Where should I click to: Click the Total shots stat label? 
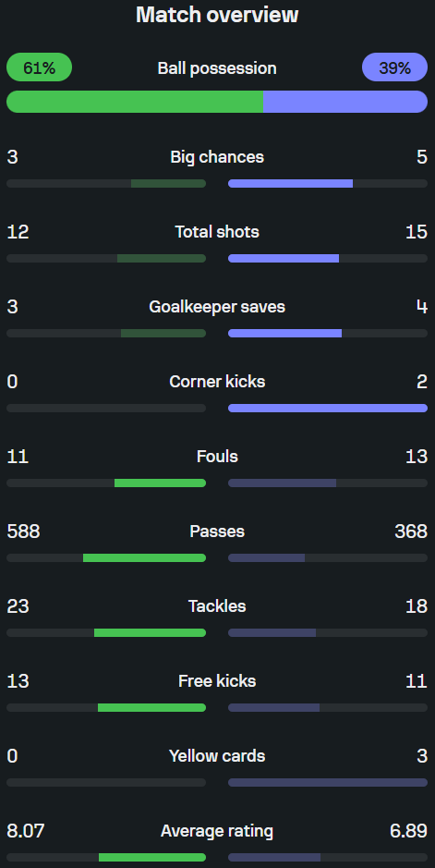pos(217,232)
